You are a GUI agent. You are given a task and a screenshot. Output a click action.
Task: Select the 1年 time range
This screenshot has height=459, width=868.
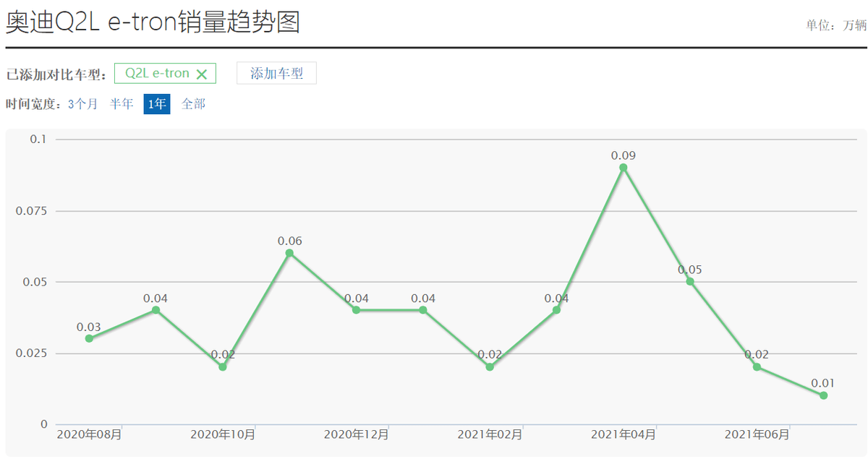(157, 104)
